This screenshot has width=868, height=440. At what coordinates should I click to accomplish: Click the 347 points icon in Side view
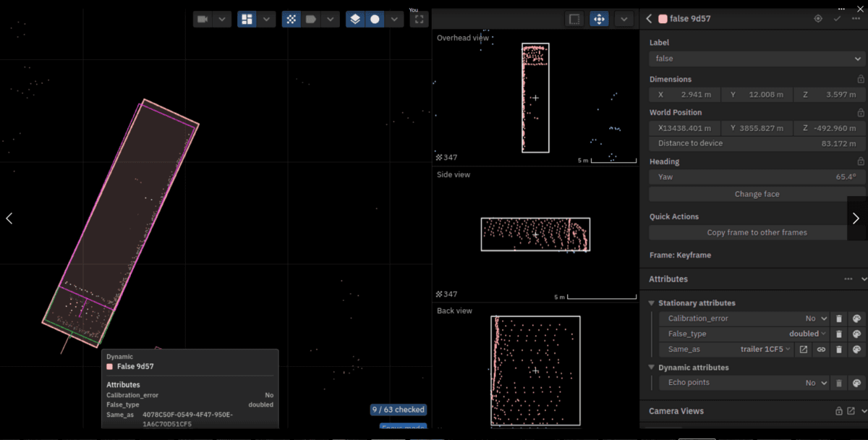[x=440, y=294]
